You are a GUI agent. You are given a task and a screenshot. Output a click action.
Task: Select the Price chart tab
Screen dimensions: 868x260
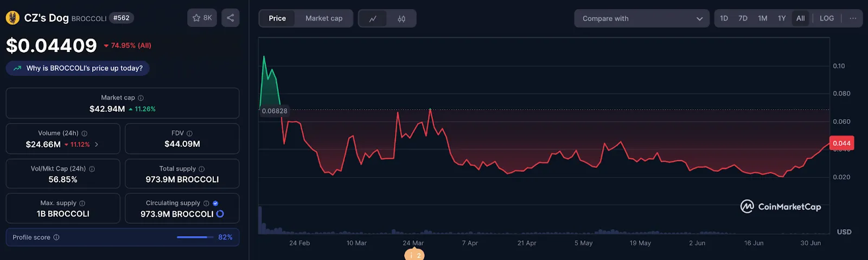pyautogui.click(x=277, y=18)
